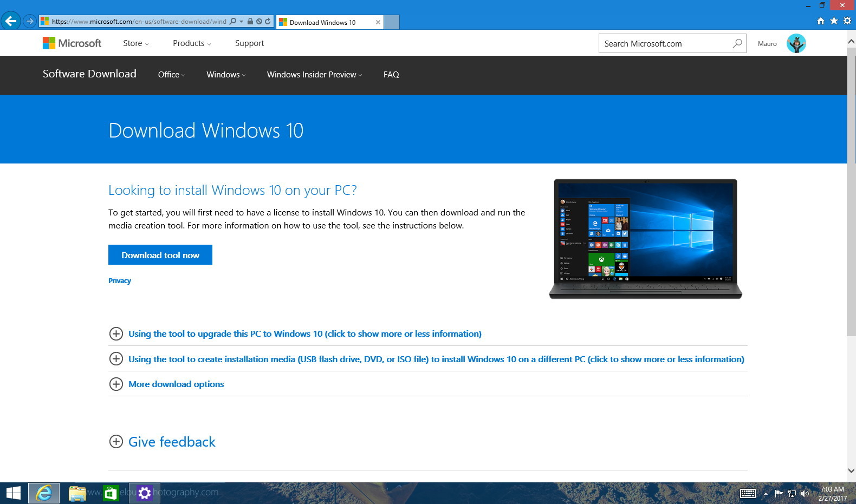Expand create installation media plus icon

(x=116, y=358)
